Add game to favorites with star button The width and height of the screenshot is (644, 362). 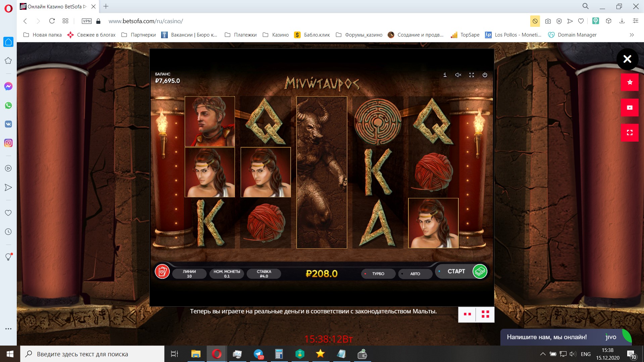point(630,82)
